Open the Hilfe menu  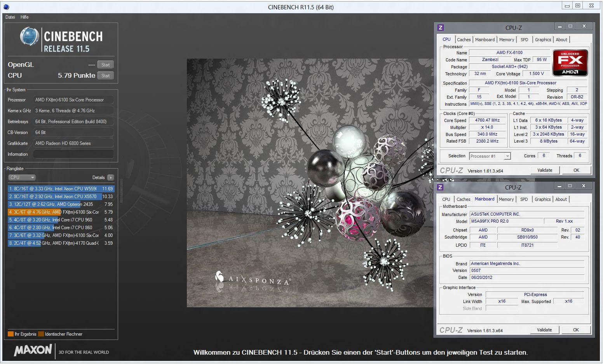[x=24, y=17]
